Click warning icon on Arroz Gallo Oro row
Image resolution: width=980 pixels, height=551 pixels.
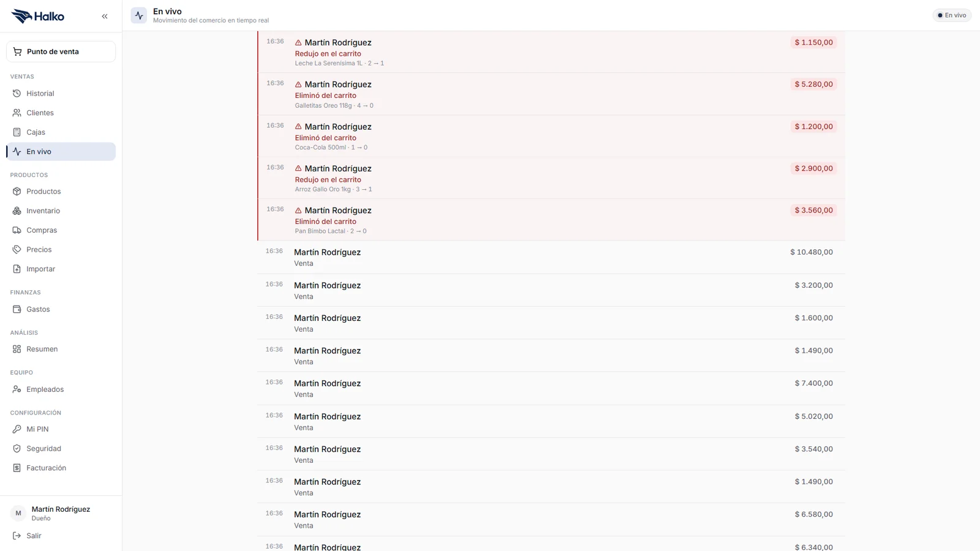click(298, 168)
